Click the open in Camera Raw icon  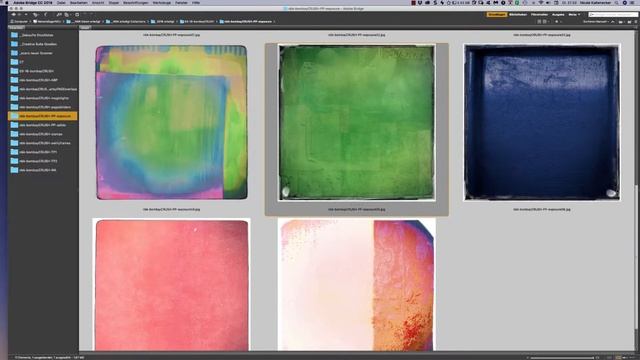pyautogui.click(x=77, y=15)
